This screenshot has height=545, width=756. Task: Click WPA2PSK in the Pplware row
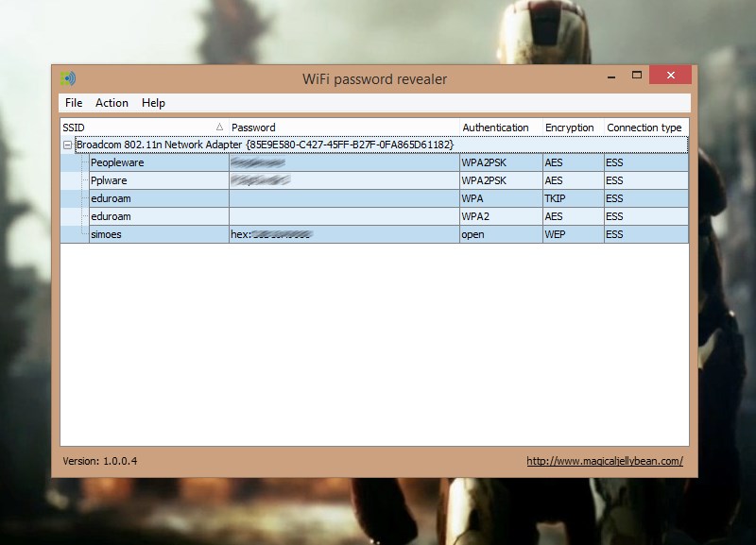pos(484,180)
